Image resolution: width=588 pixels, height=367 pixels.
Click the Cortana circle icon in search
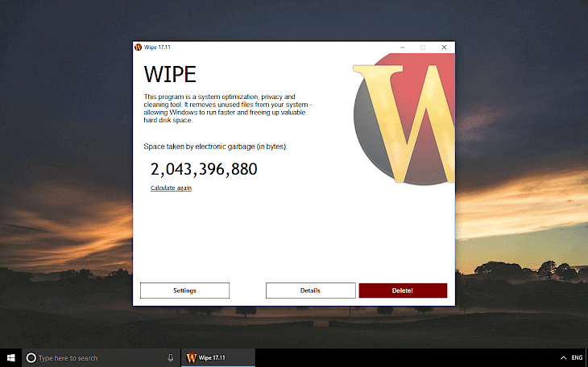coord(31,358)
